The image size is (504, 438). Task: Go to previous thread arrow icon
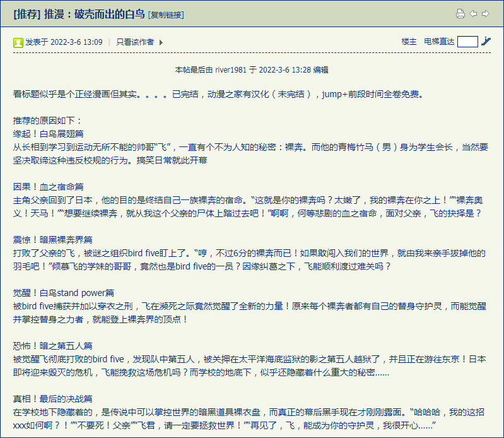(473, 13)
